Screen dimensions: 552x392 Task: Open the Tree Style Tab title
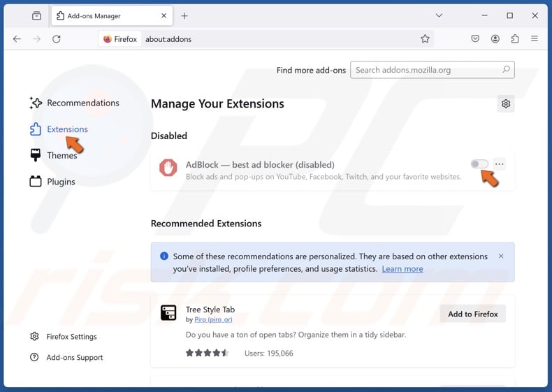tap(210, 310)
